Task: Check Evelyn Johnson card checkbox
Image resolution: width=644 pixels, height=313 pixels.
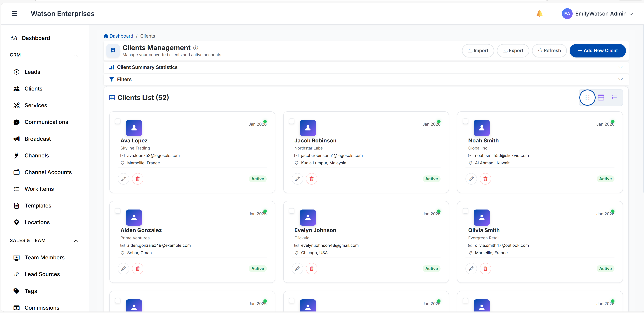Action: (292, 211)
